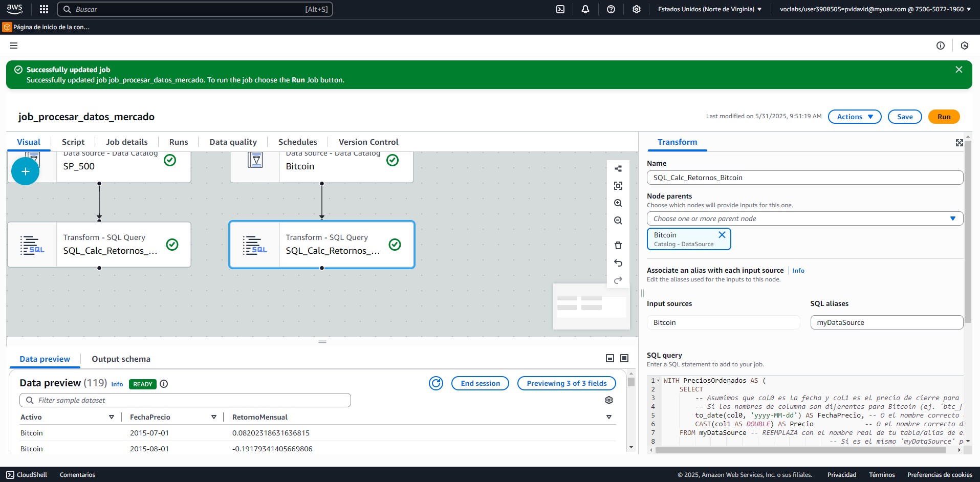Image resolution: width=980 pixels, height=482 pixels.
Task: Zoom out on the canvas
Action: click(x=618, y=221)
